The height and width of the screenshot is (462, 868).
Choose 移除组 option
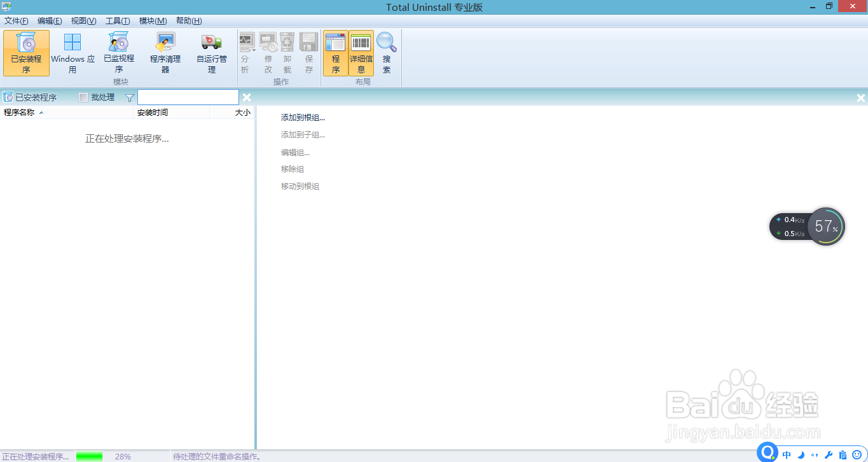(x=293, y=169)
